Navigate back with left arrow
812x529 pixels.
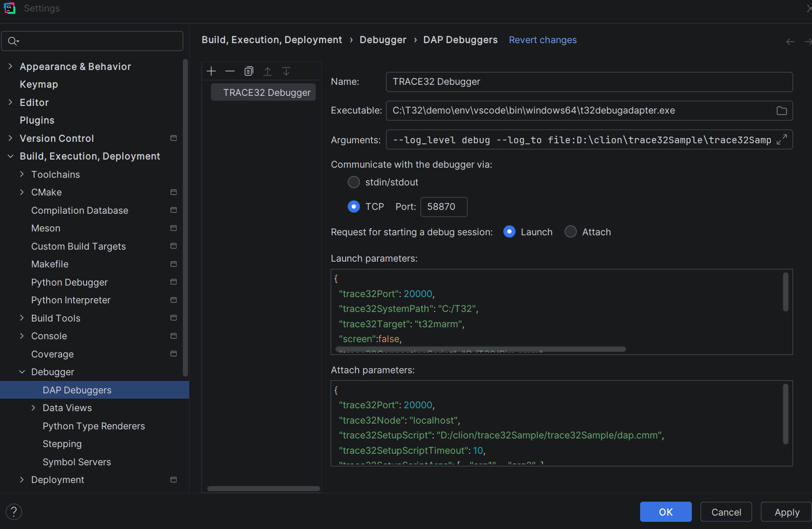click(x=790, y=42)
